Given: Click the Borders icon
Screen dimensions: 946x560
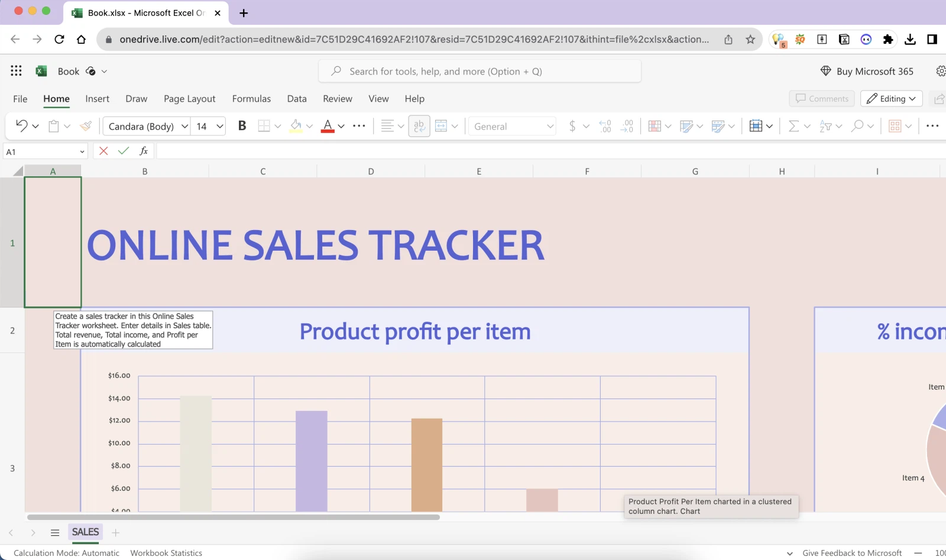Looking at the screenshot, I should pos(264,126).
